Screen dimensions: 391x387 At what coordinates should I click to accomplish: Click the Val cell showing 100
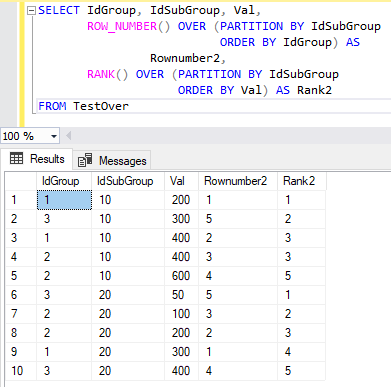(x=181, y=314)
